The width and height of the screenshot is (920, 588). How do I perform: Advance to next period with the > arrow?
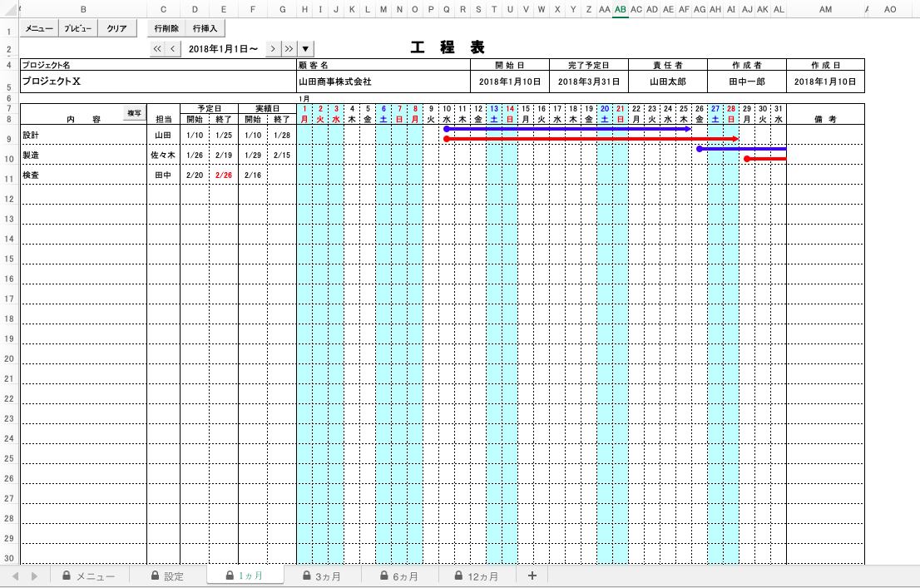273,48
